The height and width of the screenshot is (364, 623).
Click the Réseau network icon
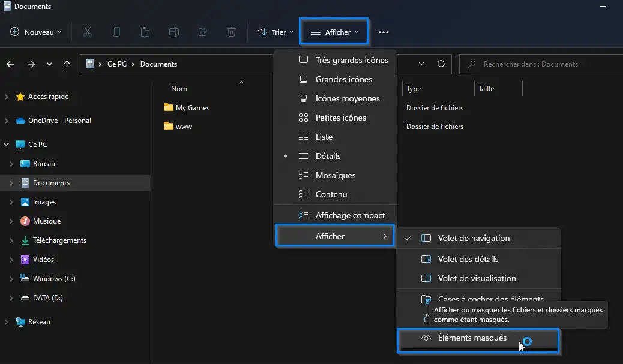20,322
